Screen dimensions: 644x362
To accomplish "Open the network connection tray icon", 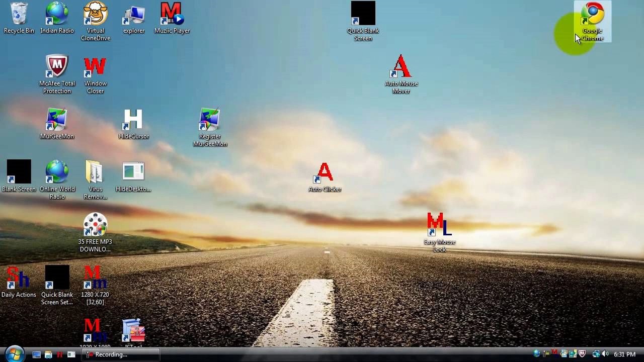I will (596, 354).
